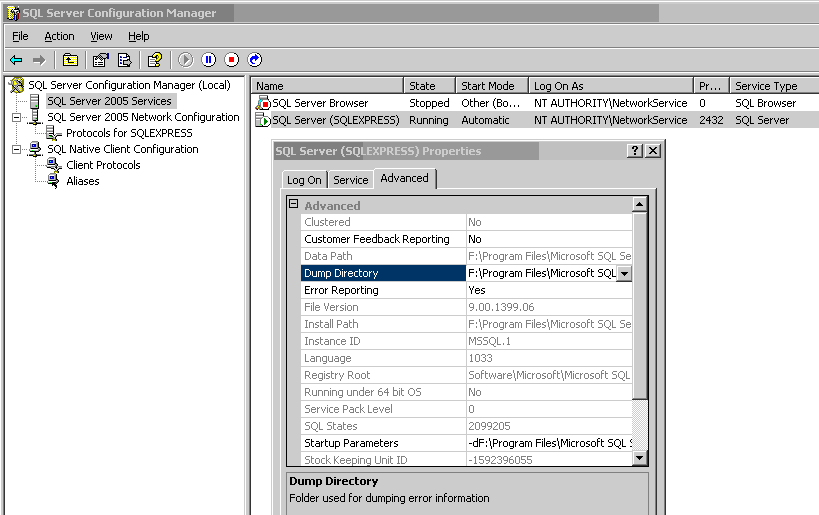Click the process ID 2432 cell

(x=711, y=120)
